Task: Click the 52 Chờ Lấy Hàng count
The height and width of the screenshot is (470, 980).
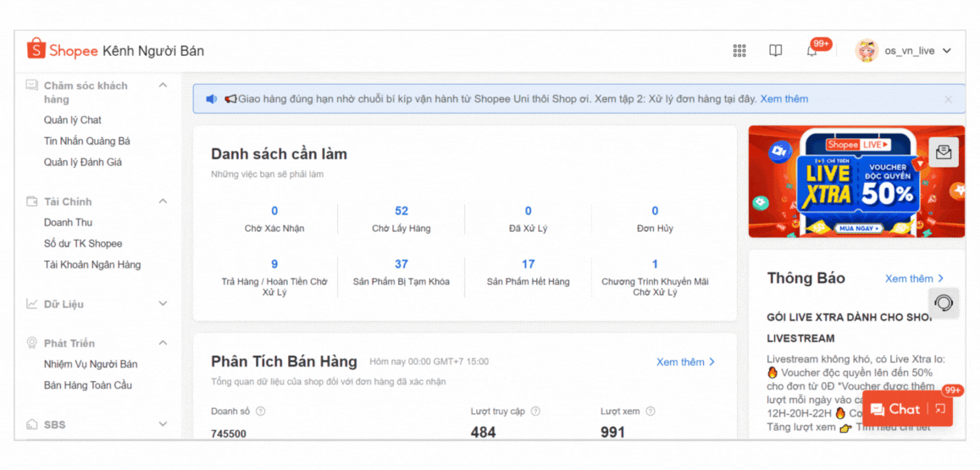Action: (401, 211)
